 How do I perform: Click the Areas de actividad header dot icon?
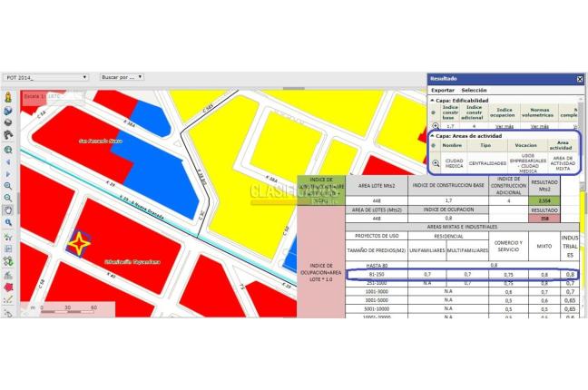(434, 145)
